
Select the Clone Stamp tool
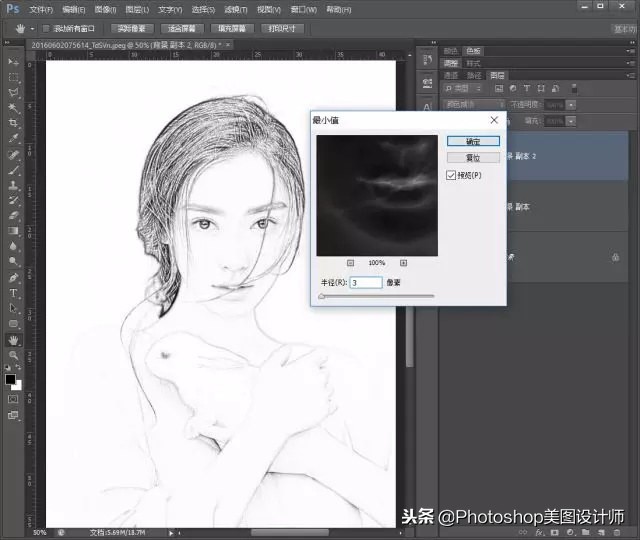click(13, 185)
